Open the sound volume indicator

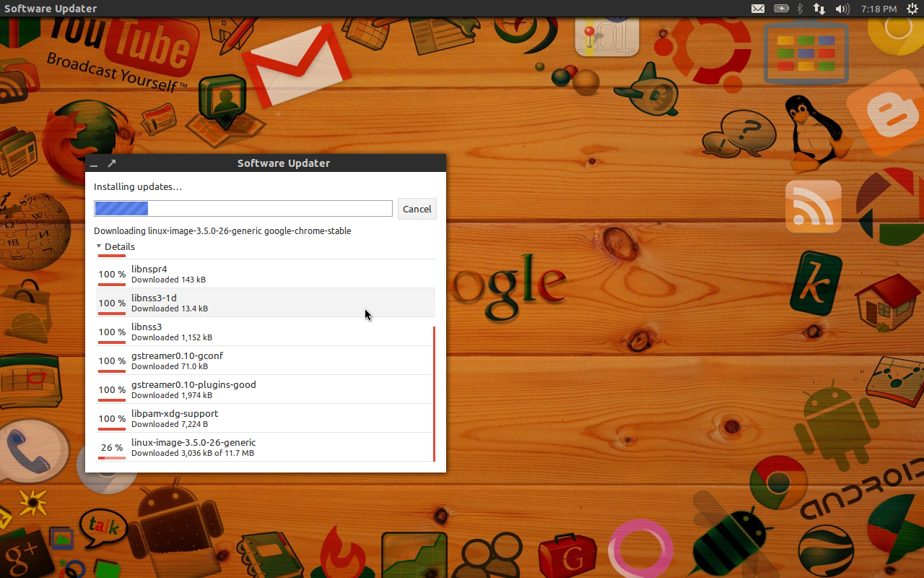point(842,9)
